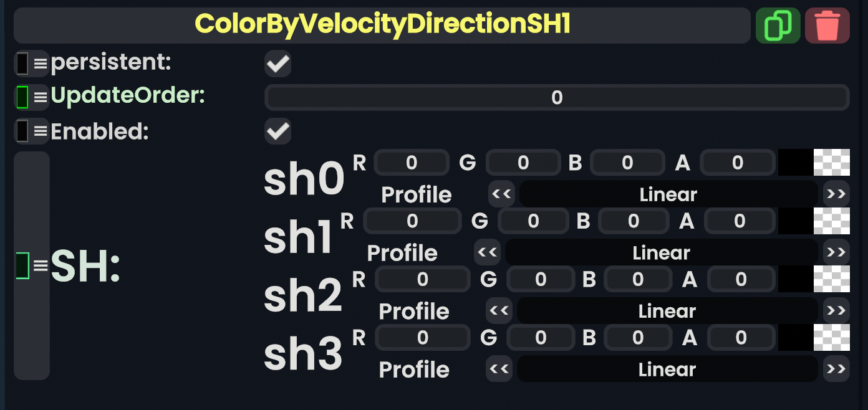
Task: Click the sh2 alpha checkerboard swatch
Action: click(832, 279)
